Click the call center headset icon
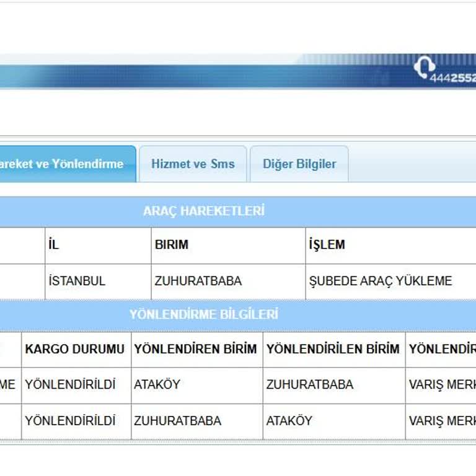Viewport: 476px width, 476px height. click(x=424, y=67)
